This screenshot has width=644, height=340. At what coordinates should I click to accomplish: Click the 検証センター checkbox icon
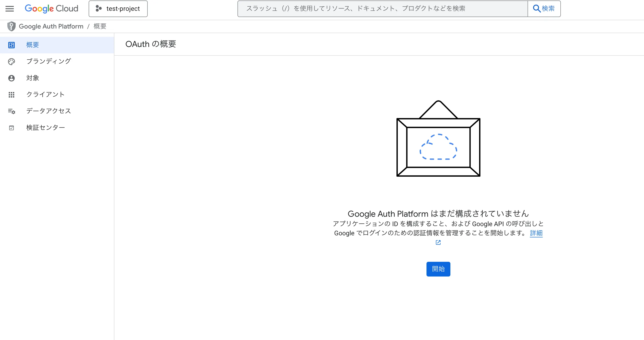coord(11,128)
